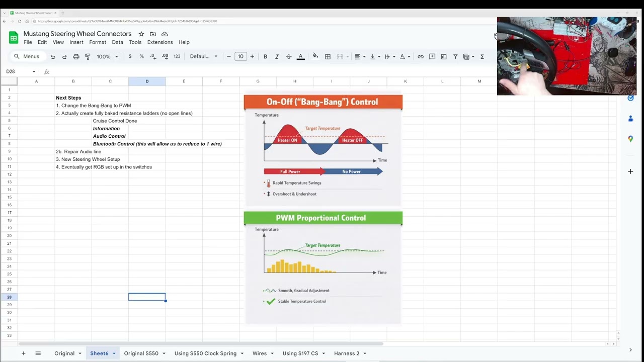This screenshot has height=362, width=644.
Task: Open text rotation dropdown
Action: pos(405,57)
